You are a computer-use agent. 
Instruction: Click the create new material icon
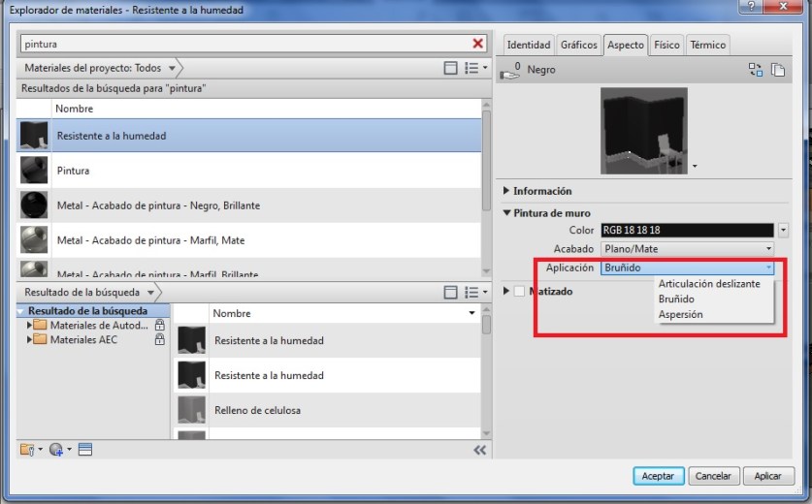coord(57,450)
